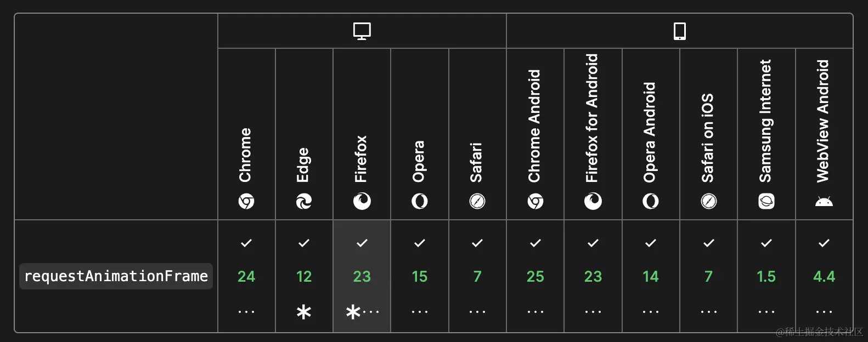
Task: Click the desktop Opera logo icon
Action: tap(420, 202)
